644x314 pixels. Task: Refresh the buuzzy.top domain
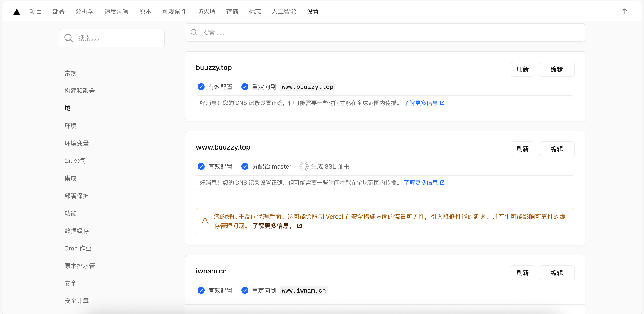[x=522, y=69]
